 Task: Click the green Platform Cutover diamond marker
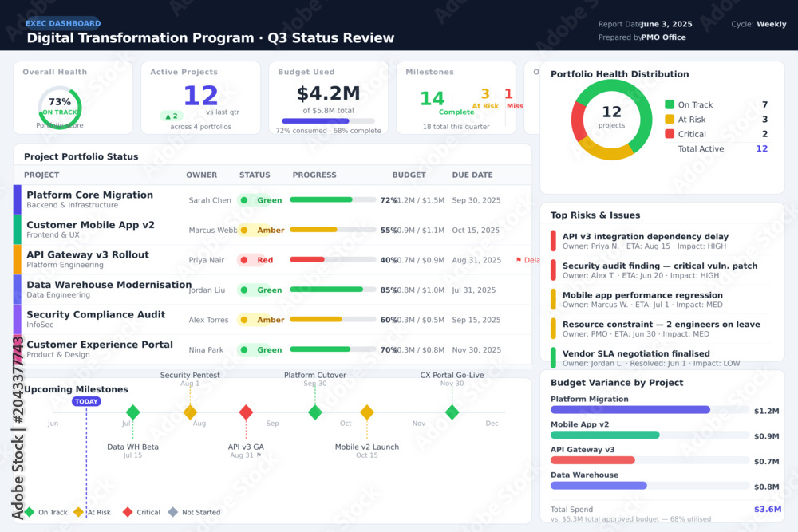point(315,412)
